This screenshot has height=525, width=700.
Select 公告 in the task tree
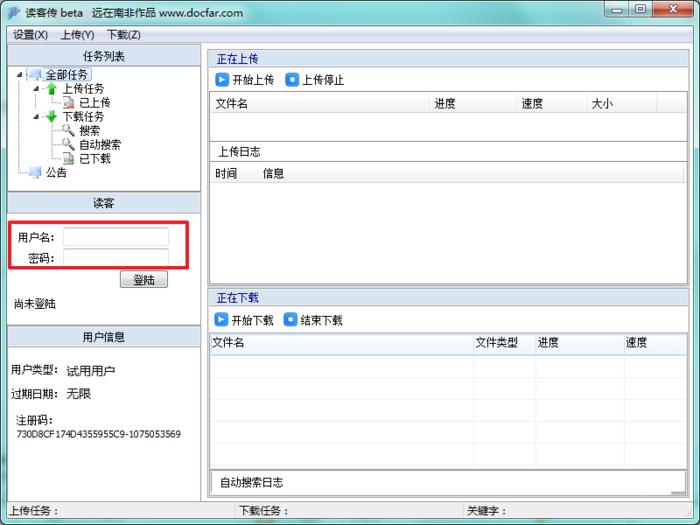pyautogui.click(x=56, y=172)
